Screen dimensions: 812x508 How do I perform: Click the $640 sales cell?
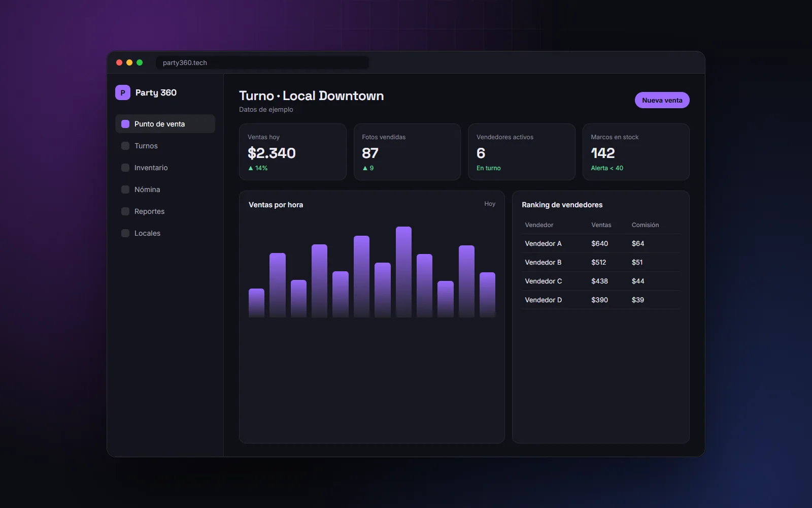(x=599, y=243)
